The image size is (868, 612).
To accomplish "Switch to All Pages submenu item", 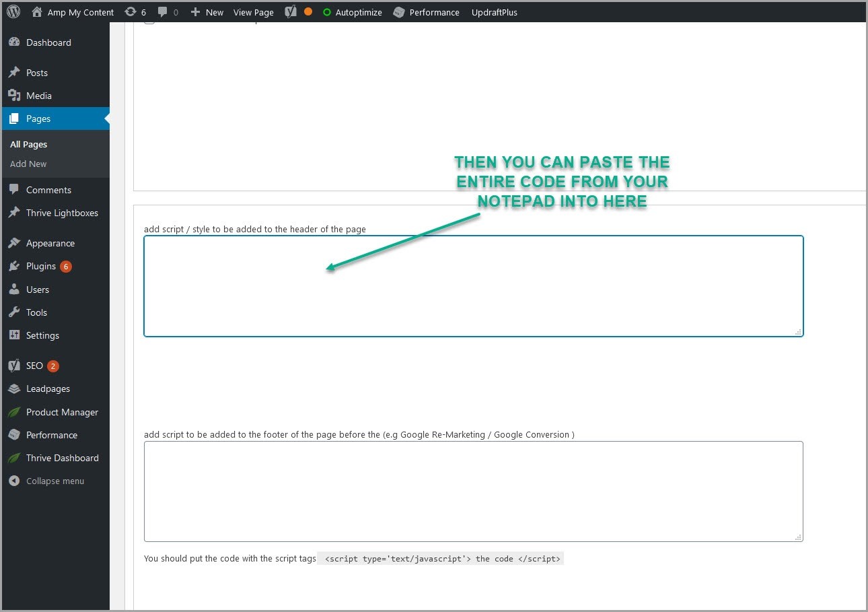I will [x=28, y=144].
